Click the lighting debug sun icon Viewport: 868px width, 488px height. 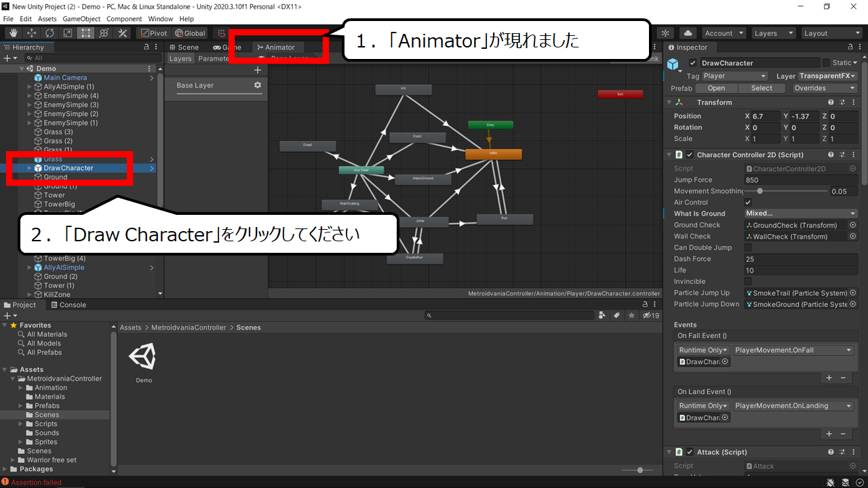coord(666,33)
